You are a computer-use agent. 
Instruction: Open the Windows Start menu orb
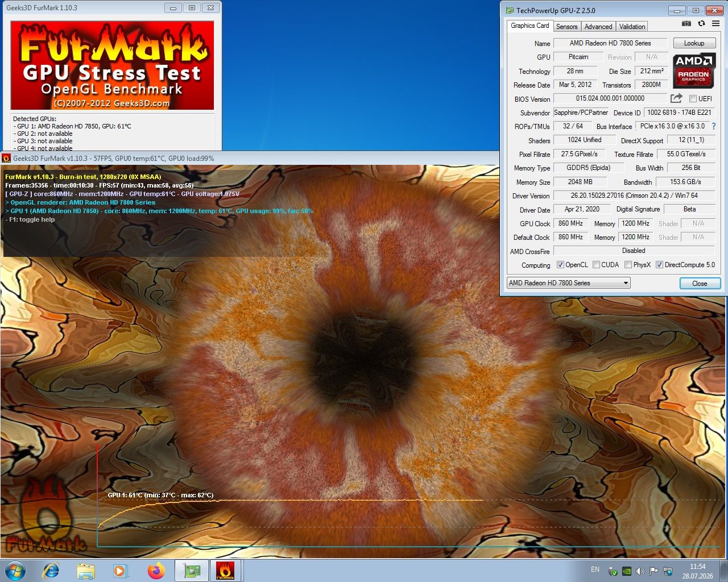coord(15,570)
